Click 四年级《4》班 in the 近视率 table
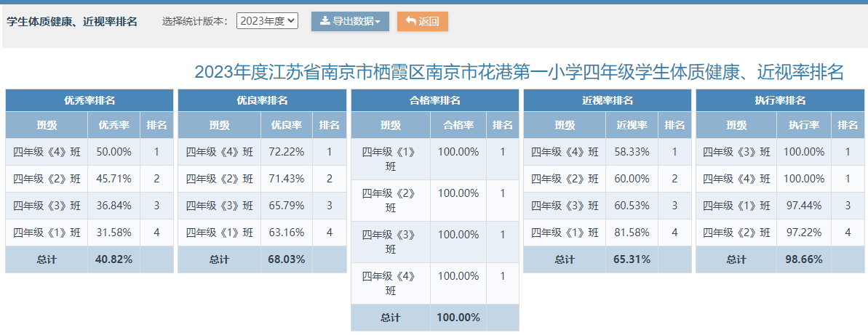Image resolution: width=868 pixels, height=335 pixels. tap(565, 151)
